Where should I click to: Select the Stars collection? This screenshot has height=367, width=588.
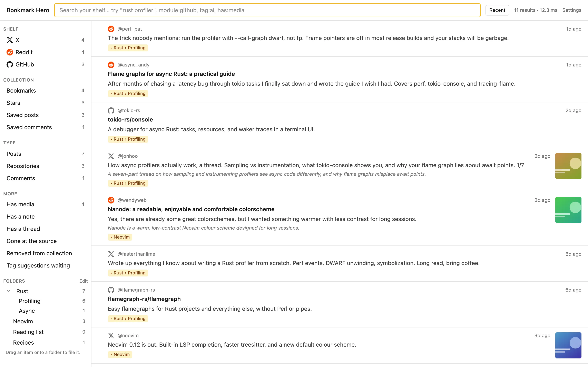click(x=46, y=103)
